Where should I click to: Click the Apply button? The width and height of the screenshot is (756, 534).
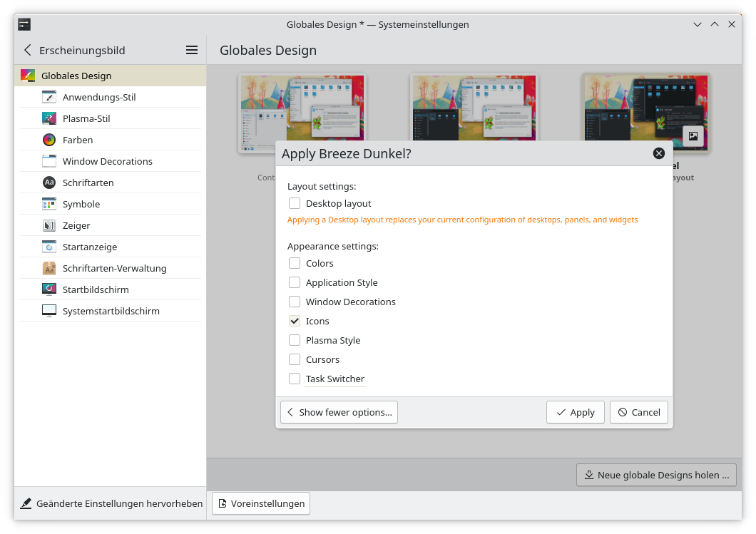click(575, 412)
